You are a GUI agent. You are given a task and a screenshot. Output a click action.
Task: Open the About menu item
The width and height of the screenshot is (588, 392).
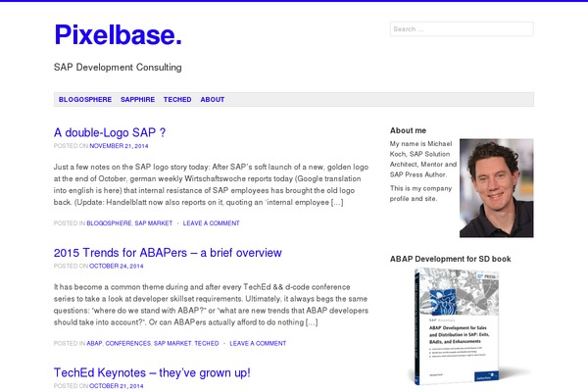point(213,99)
